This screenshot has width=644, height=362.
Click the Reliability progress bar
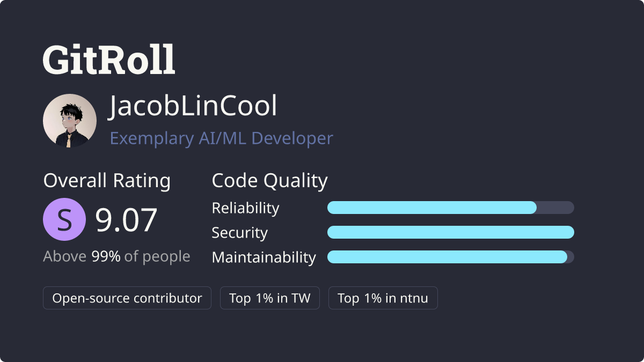[x=451, y=208]
